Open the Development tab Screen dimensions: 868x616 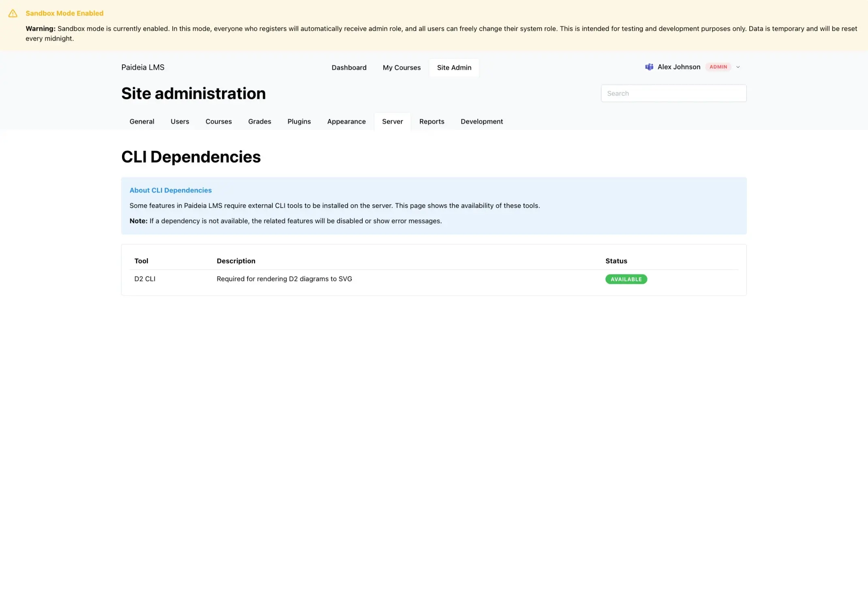(x=481, y=122)
